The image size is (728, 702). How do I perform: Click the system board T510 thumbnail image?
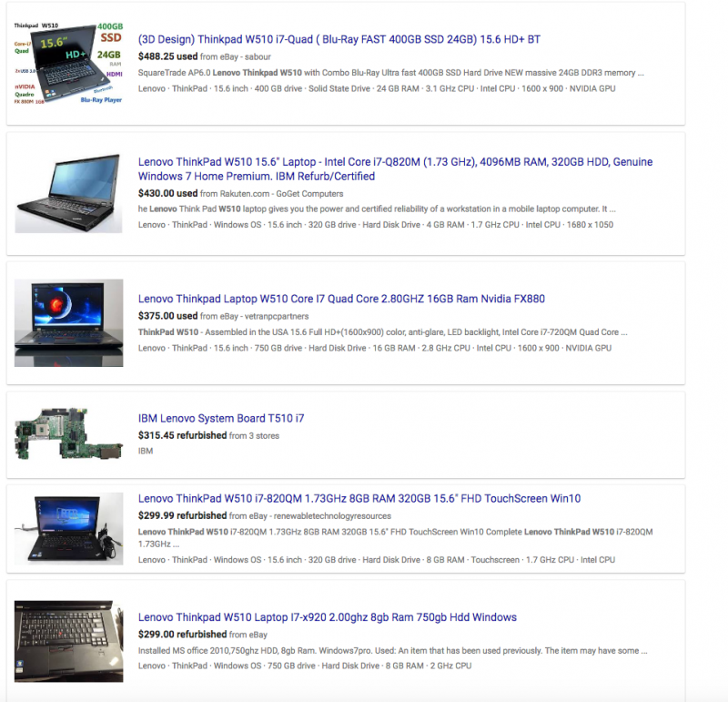tap(69, 434)
